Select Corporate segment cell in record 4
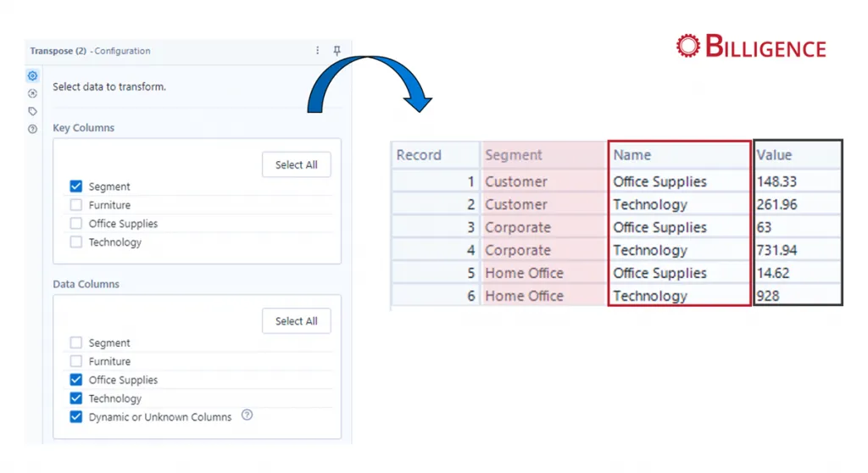Viewport: 868px width, 473px height. 543,250
